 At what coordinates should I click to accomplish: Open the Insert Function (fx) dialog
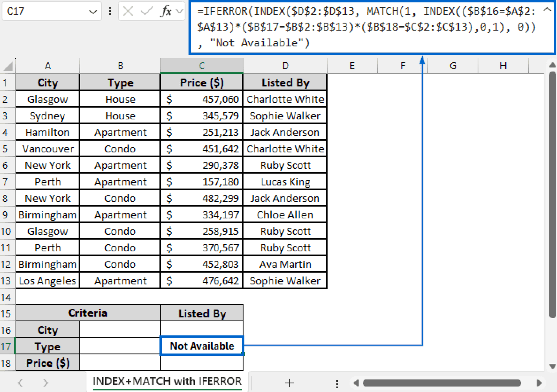(x=166, y=11)
